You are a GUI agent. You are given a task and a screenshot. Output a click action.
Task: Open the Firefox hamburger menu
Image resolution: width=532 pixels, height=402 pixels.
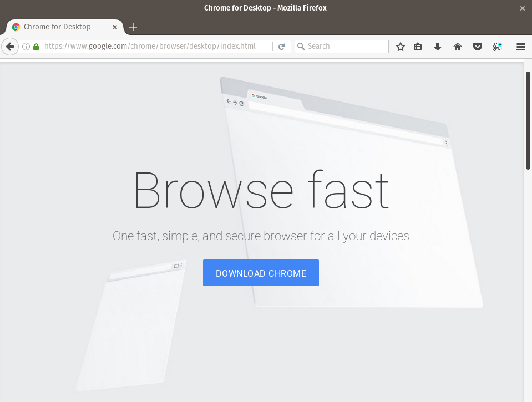coord(520,47)
